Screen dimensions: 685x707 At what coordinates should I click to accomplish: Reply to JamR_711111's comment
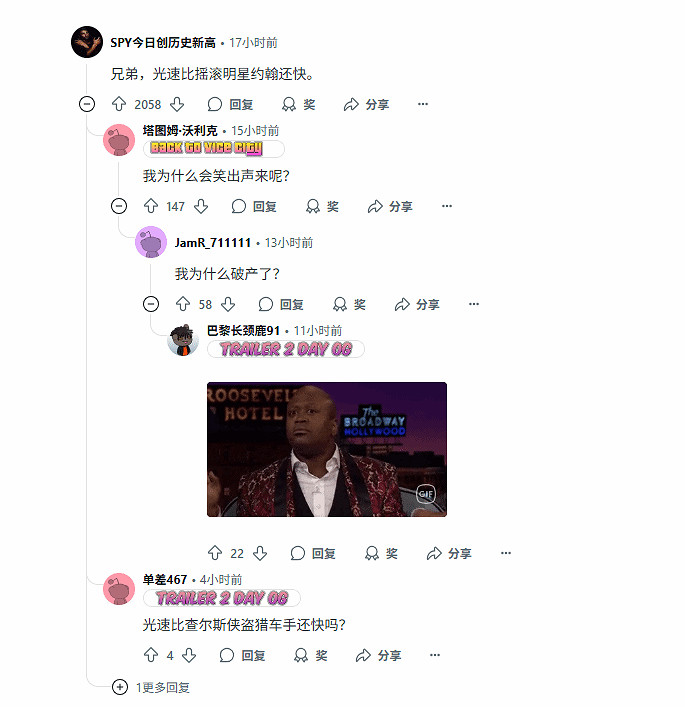281,304
